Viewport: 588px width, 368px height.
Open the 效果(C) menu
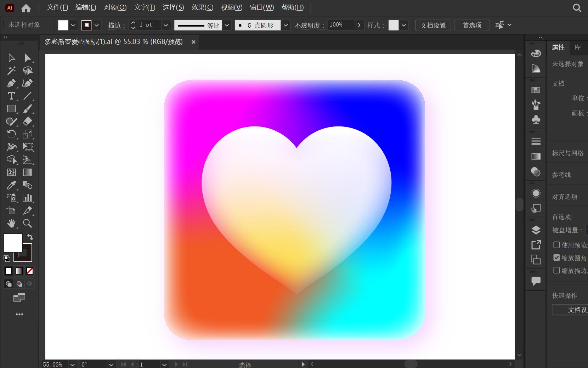click(x=202, y=7)
